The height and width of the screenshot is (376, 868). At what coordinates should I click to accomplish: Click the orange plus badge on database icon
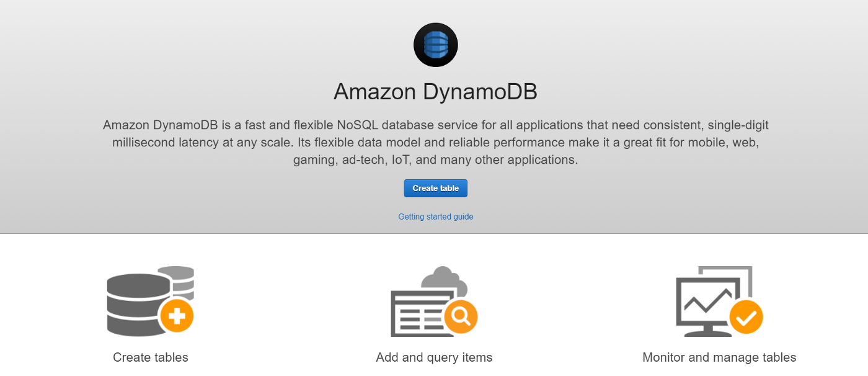click(177, 316)
